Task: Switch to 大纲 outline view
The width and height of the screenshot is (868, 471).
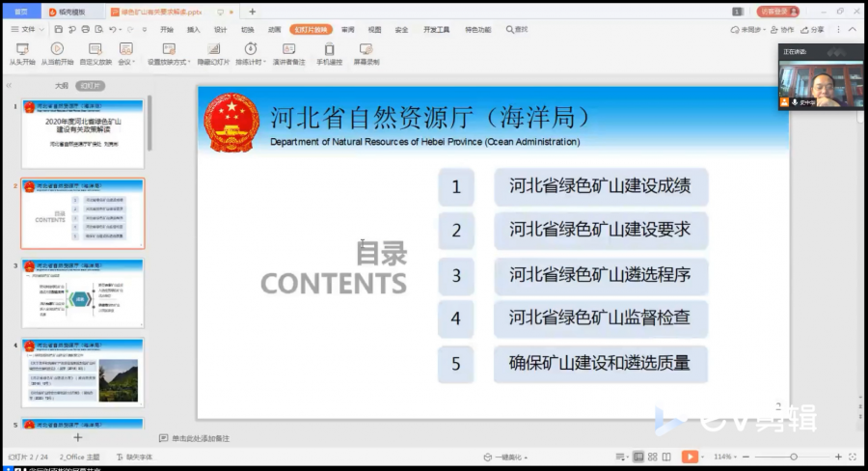Action: point(62,85)
